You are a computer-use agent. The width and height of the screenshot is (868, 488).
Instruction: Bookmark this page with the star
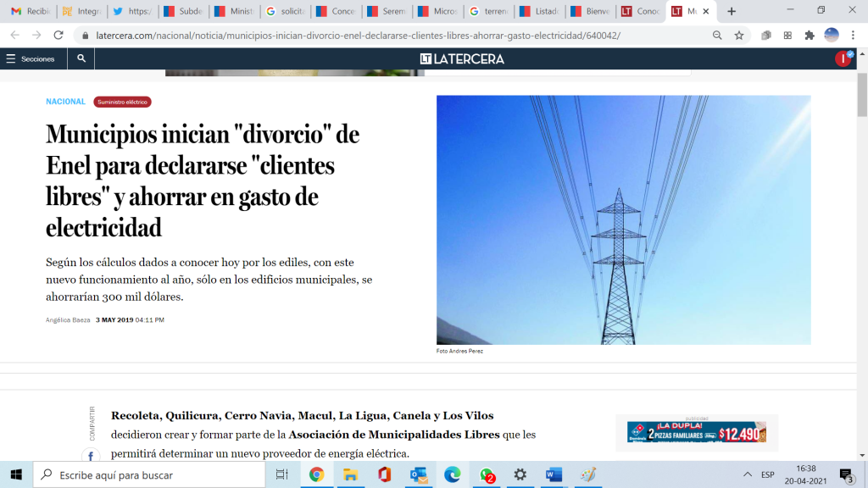pyautogui.click(x=739, y=36)
